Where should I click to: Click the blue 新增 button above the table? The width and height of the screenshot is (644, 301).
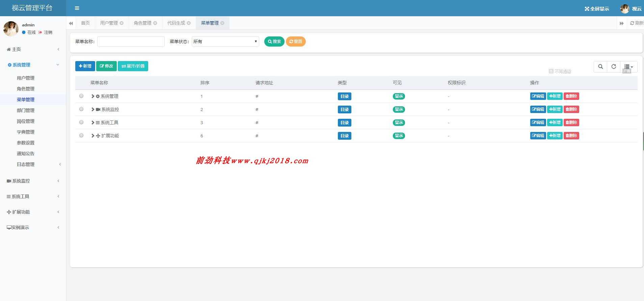[85, 66]
